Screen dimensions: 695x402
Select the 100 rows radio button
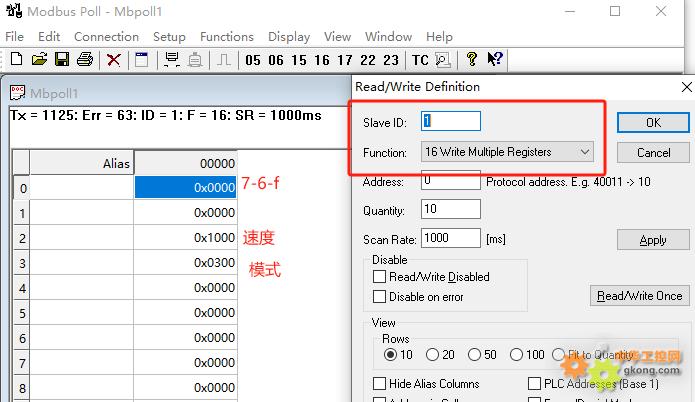(x=516, y=355)
